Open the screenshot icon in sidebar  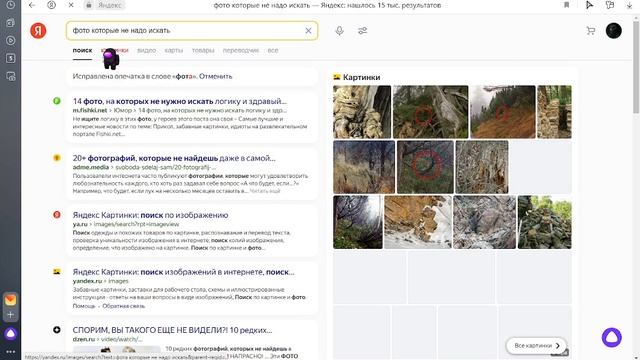pos(11,76)
